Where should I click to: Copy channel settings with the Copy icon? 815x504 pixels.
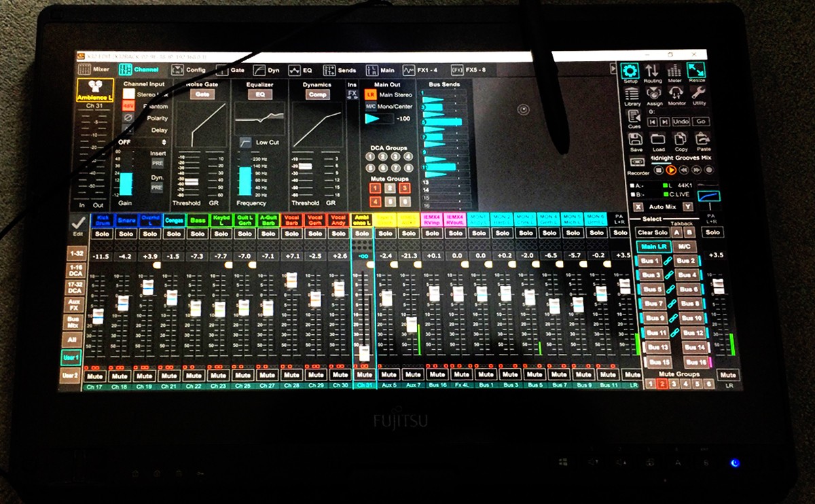[x=680, y=141]
